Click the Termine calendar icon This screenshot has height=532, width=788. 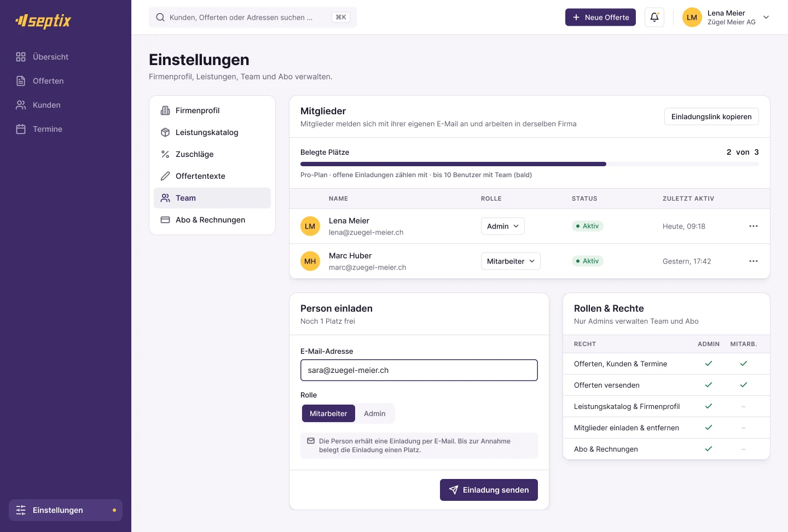21,129
